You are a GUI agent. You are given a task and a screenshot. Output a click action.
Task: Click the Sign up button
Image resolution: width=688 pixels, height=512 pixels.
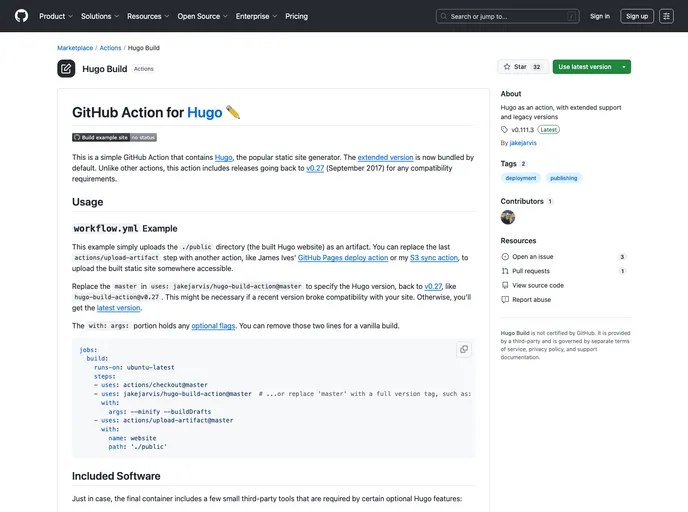point(637,16)
